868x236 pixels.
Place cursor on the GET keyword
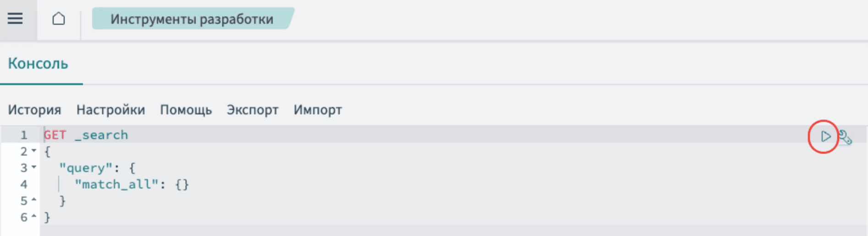pyautogui.click(x=55, y=135)
